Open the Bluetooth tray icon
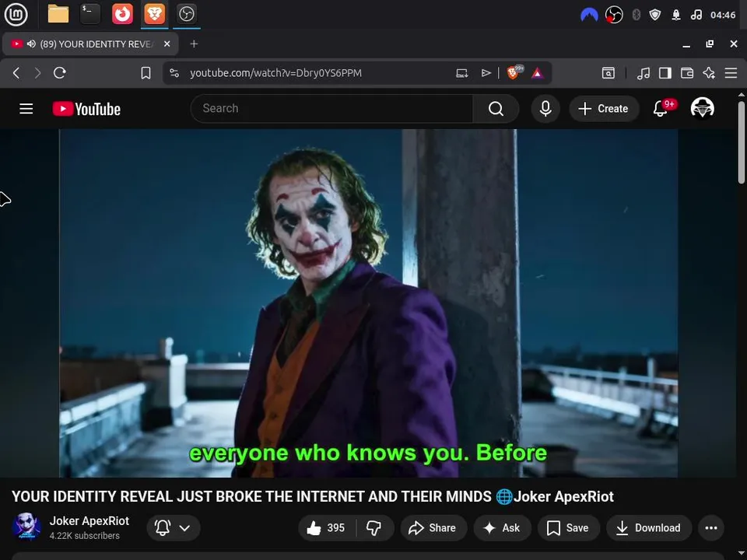 pos(636,15)
